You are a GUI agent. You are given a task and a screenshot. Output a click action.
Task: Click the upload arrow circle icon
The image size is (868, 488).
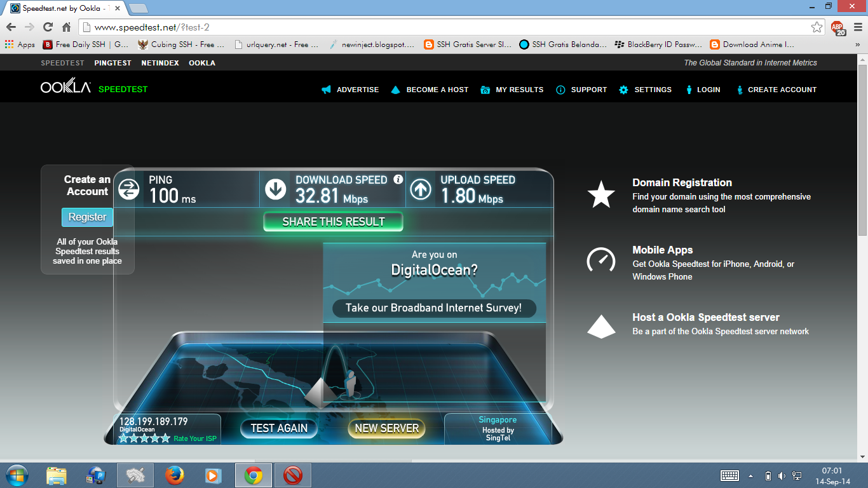421,189
